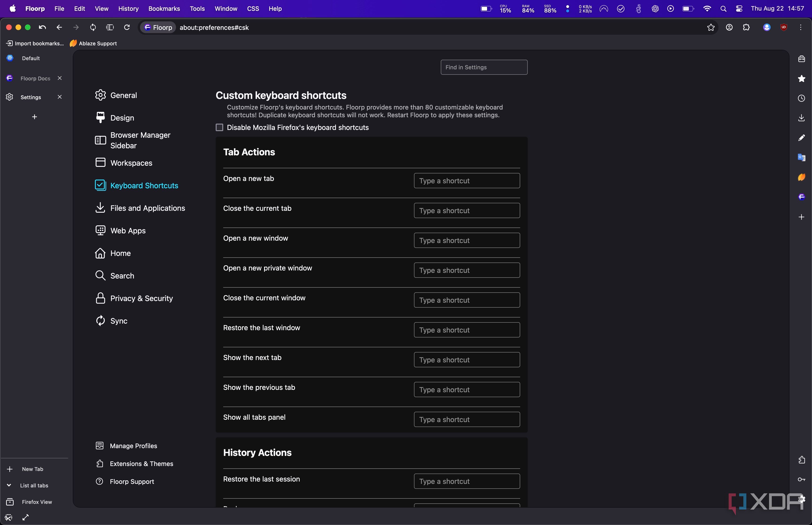Open the translate panel in right sidebar
This screenshot has width=812, height=525.
point(801,157)
